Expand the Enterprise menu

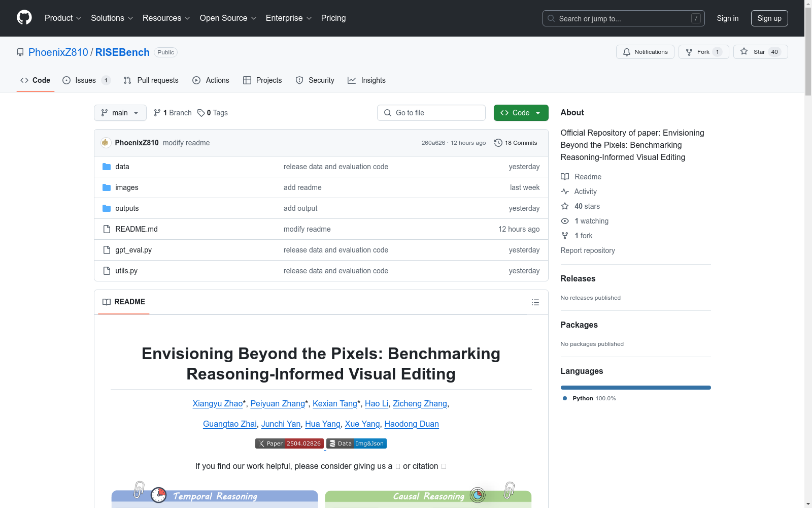point(289,18)
